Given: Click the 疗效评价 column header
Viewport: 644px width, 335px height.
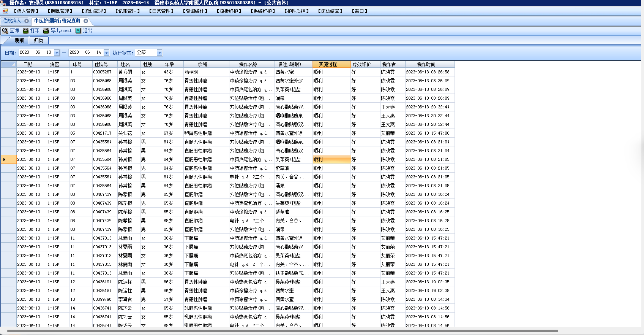Looking at the screenshot, I should (365, 64).
